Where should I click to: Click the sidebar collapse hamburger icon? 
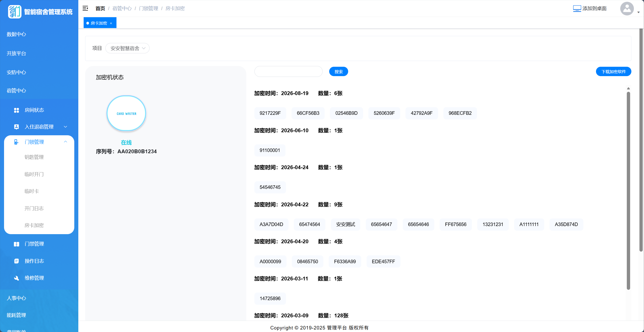click(x=85, y=8)
